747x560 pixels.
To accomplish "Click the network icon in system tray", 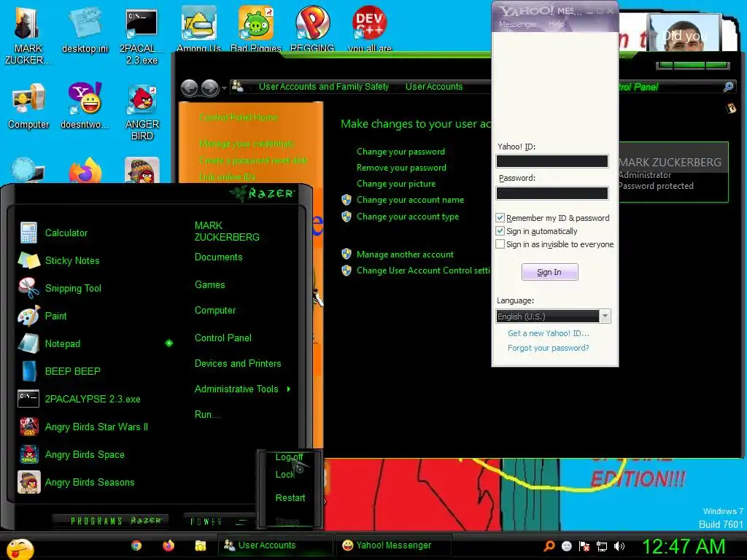I will (x=602, y=546).
